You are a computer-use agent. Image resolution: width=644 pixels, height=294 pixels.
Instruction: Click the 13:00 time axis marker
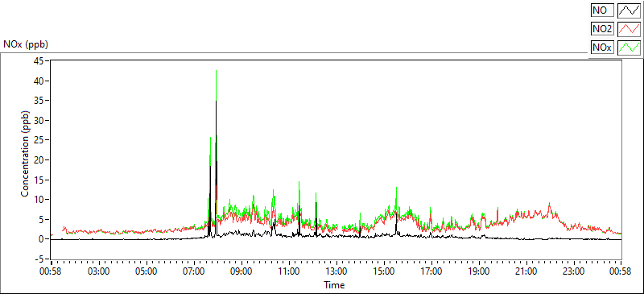coord(336,271)
